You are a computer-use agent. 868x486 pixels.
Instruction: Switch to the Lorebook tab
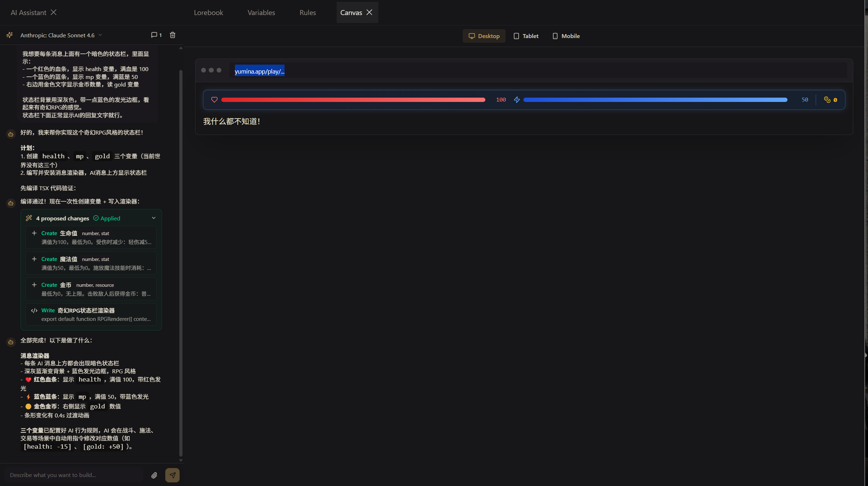click(x=208, y=12)
